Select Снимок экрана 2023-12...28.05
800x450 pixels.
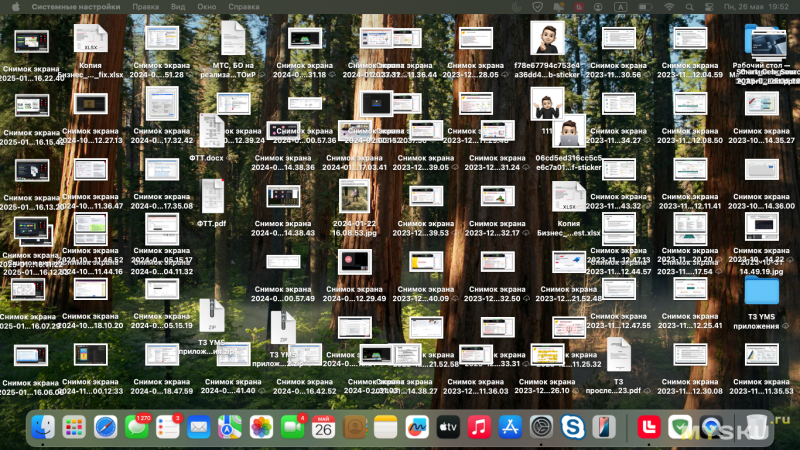click(x=476, y=38)
